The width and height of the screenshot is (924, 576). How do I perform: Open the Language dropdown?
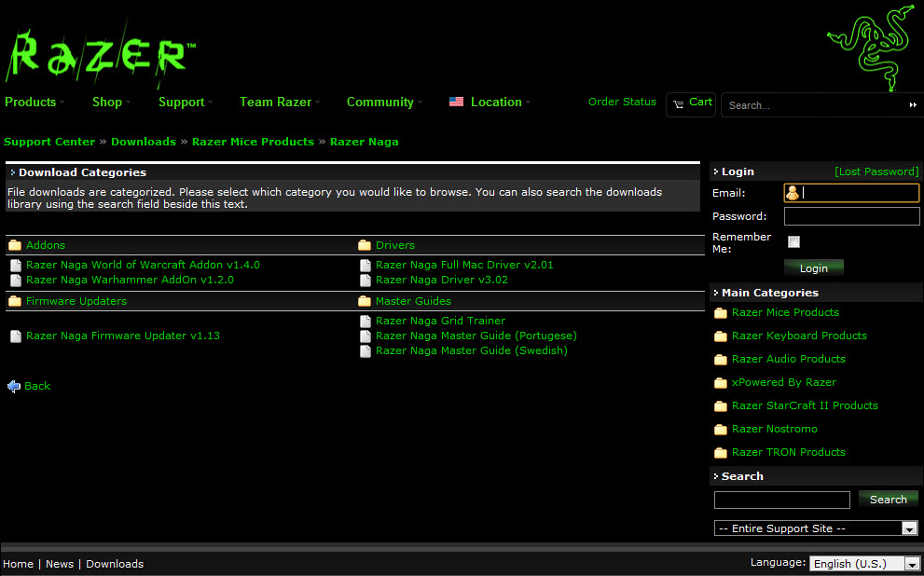(864, 564)
